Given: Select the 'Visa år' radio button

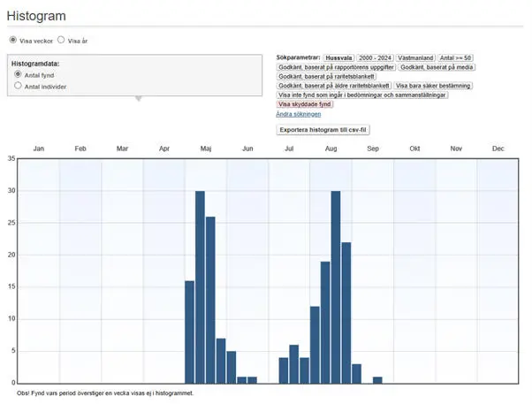Looking at the screenshot, I should 61,40.
